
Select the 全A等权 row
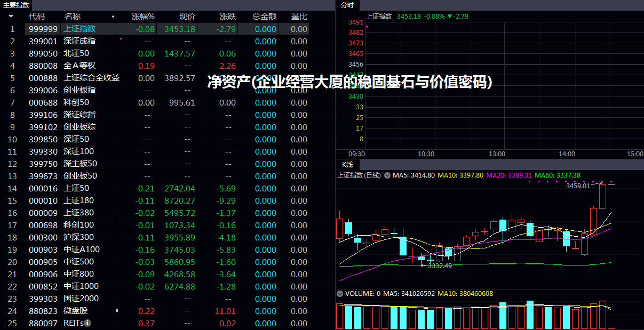[155, 66]
